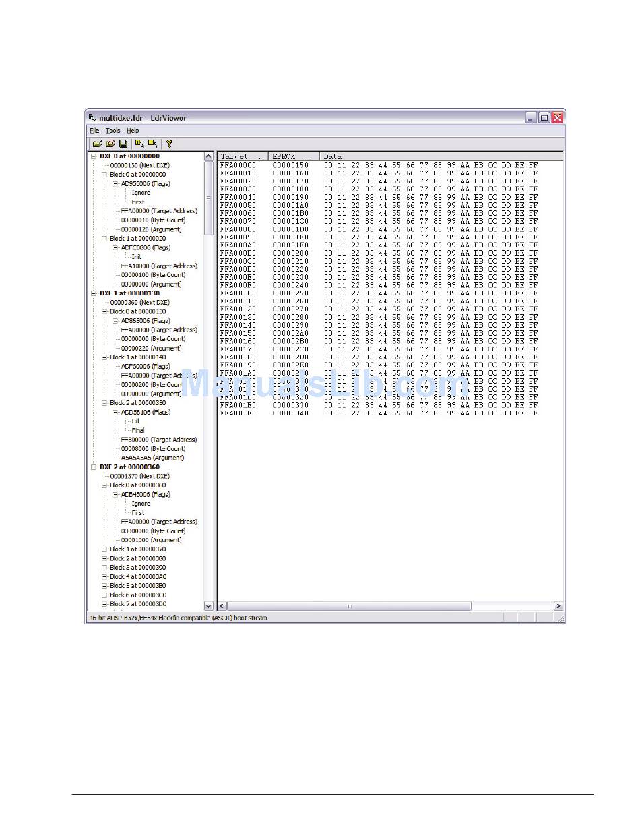Click the Save floppy disk icon

(123, 144)
